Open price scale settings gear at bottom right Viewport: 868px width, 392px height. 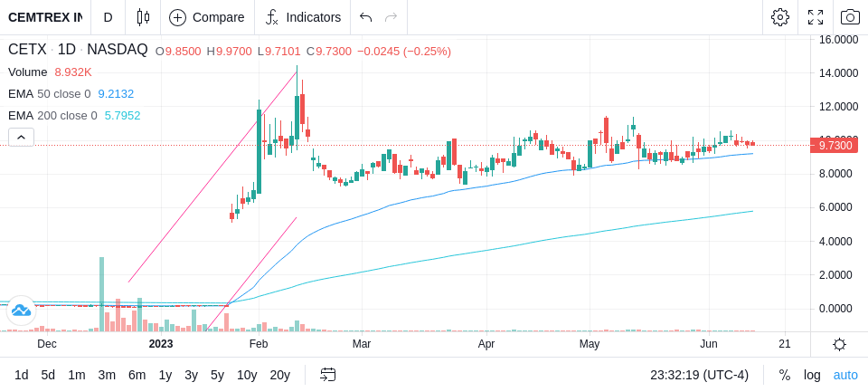[839, 344]
